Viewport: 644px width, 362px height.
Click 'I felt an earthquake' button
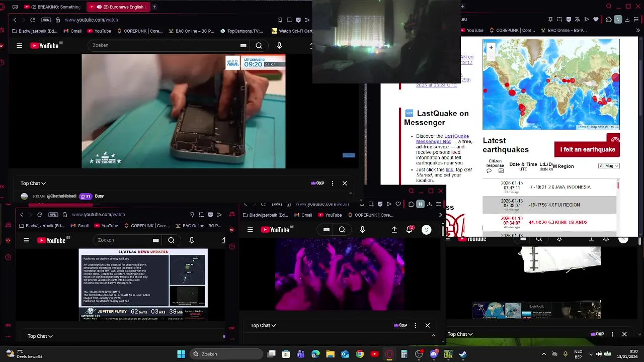click(587, 149)
